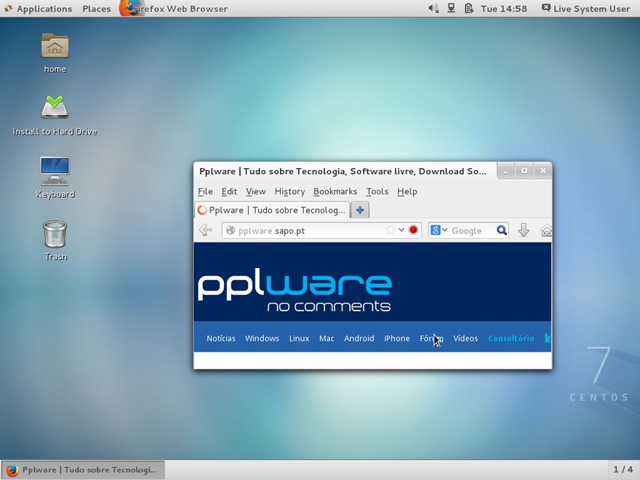This screenshot has width=640, height=480.
Task: Open the Live System User menu
Action: coord(586,9)
